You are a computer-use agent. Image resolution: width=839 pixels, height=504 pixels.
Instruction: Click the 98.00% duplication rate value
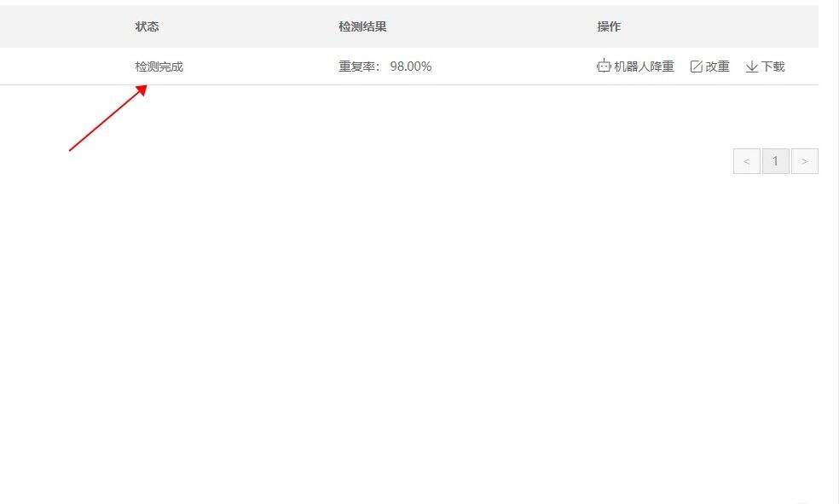[411, 67]
